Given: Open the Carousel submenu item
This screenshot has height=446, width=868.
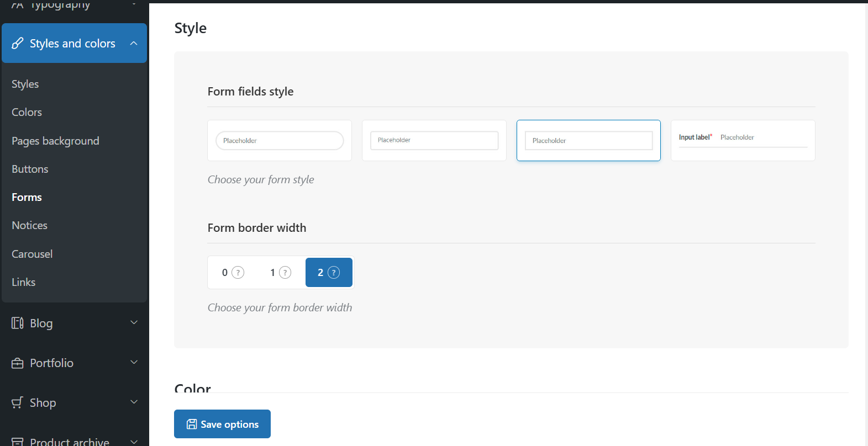Looking at the screenshot, I should point(32,254).
